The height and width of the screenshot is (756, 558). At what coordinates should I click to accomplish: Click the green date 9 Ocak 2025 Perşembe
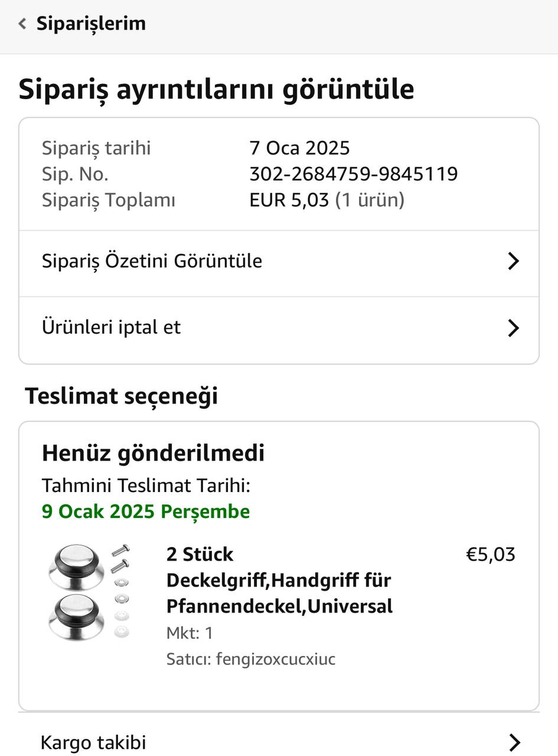click(146, 511)
